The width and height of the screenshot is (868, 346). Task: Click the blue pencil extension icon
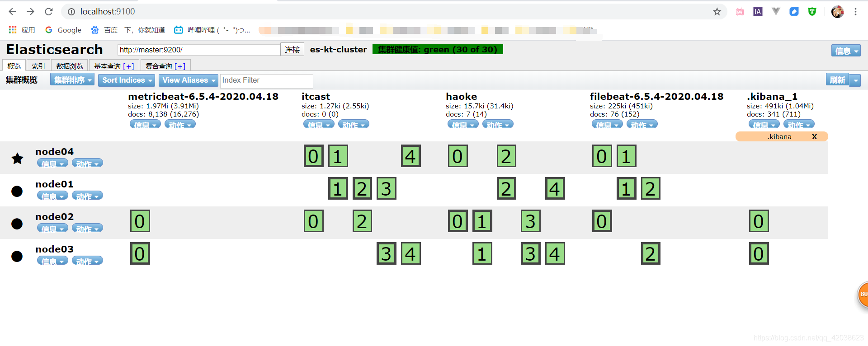pos(794,12)
